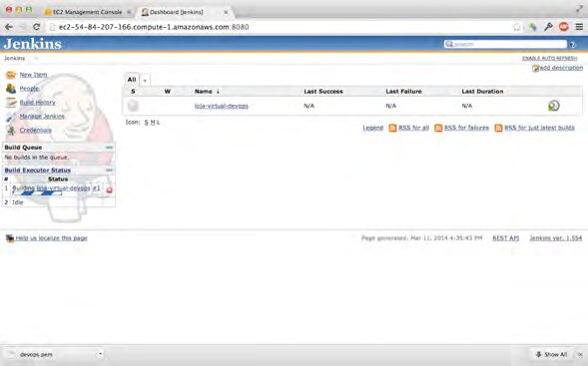Click the Jenkins logo header
This screenshot has width=588, height=366.
33,44
